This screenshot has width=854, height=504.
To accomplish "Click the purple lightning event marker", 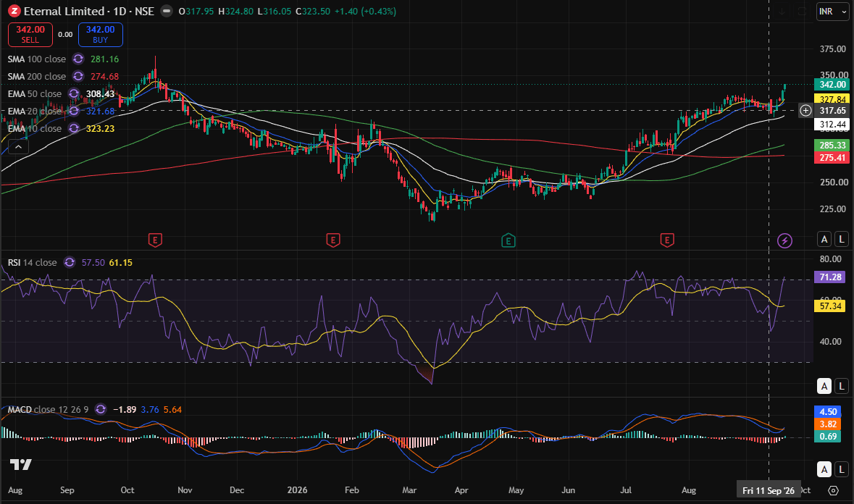I will point(784,240).
